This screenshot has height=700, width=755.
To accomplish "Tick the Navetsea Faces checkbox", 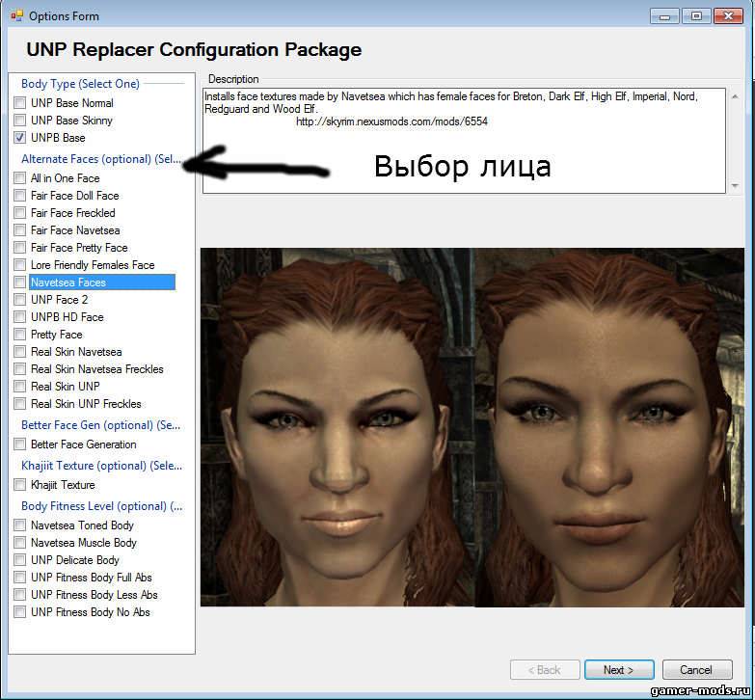I will 19,283.
